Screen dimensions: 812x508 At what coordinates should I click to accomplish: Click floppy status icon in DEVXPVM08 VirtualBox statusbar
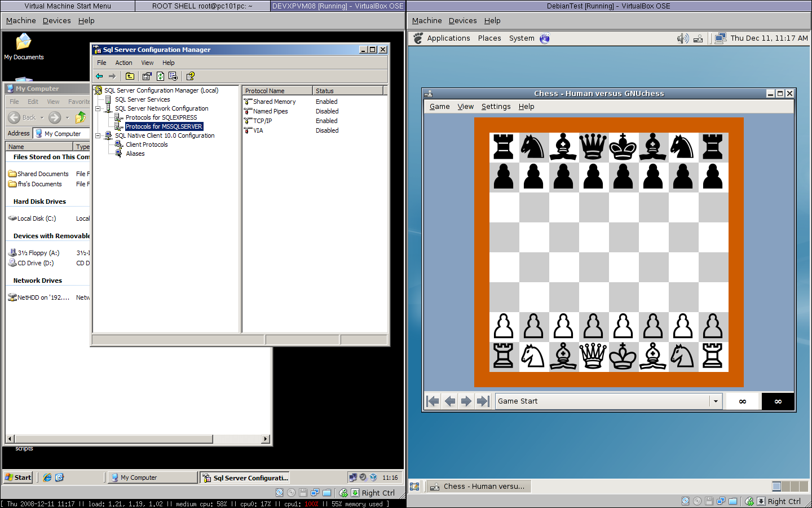click(303, 493)
